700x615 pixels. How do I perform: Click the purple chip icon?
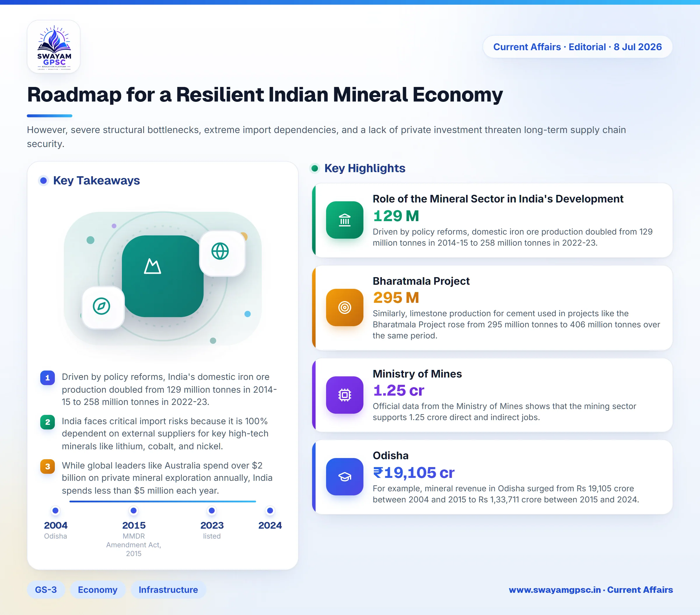[x=344, y=395]
